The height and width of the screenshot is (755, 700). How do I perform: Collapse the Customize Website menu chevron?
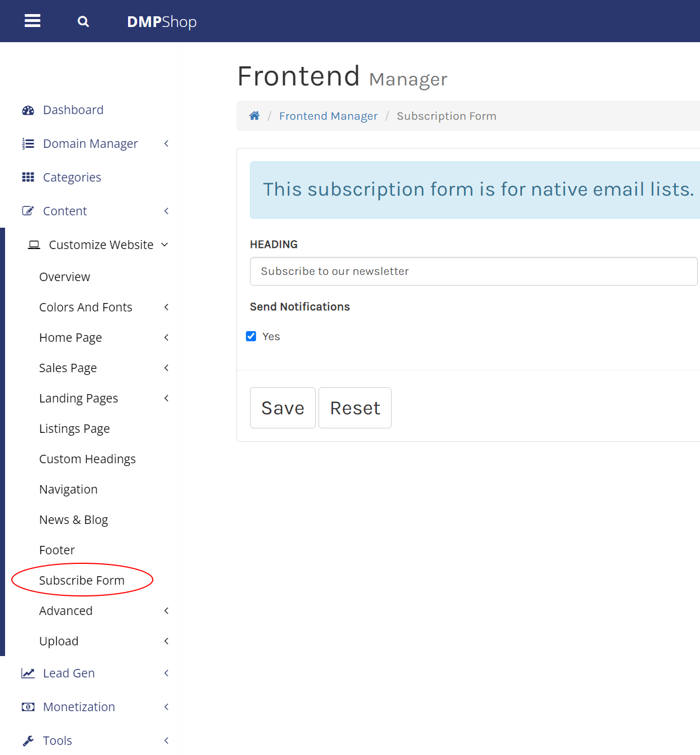pos(165,245)
